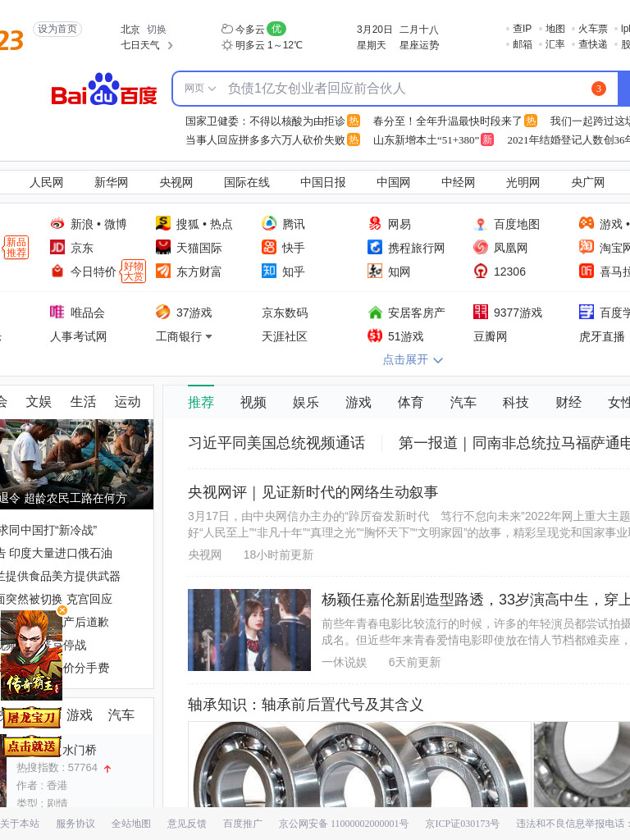Click the 点击就送 ad button

coord(32,746)
